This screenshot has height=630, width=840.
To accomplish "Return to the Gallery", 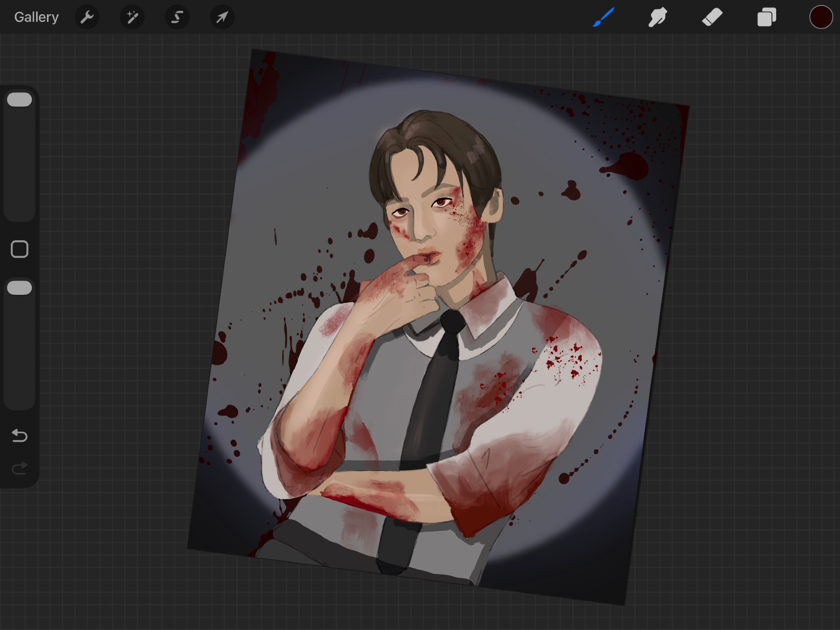I will 36,17.
